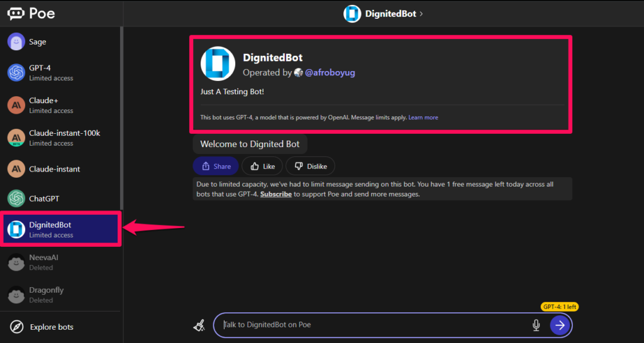Image resolution: width=644 pixels, height=343 pixels.
Task: Clear chat context with broom icon
Action: click(199, 325)
